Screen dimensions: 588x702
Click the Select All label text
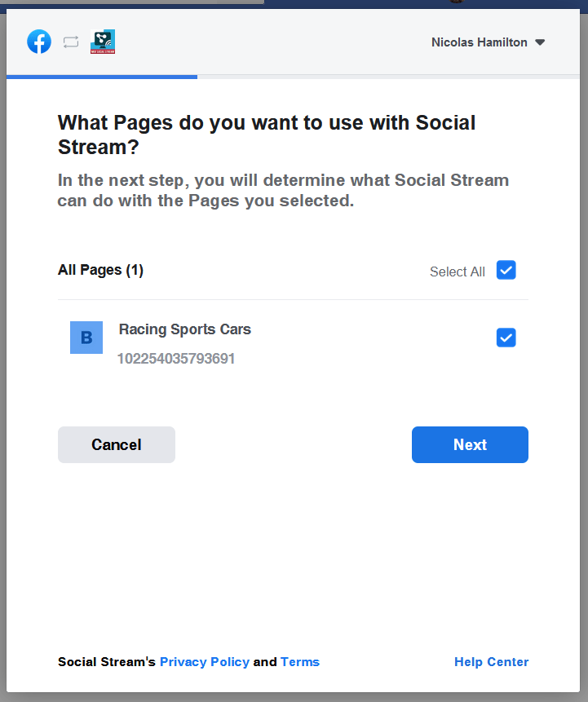click(458, 272)
